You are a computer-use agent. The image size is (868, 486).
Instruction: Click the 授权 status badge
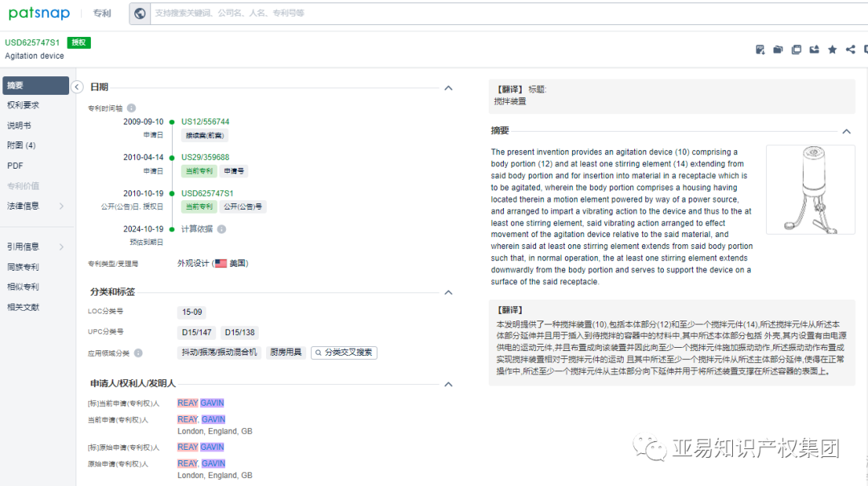(x=78, y=42)
